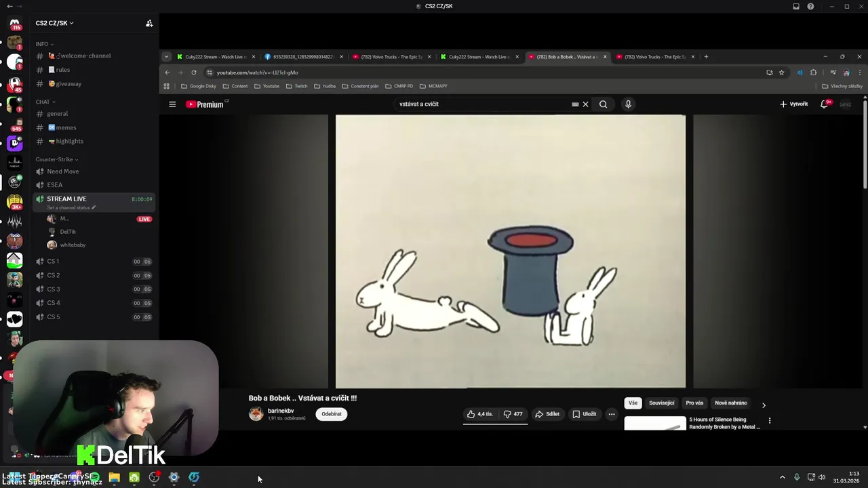Open three-dot menu of suggested video
The width and height of the screenshot is (868, 488).
pyautogui.click(x=769, y=421)
